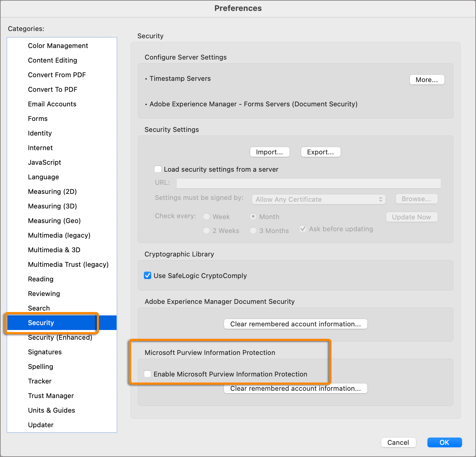Check Load security settings from a server
476x457 pixels.
coord(158,169)
